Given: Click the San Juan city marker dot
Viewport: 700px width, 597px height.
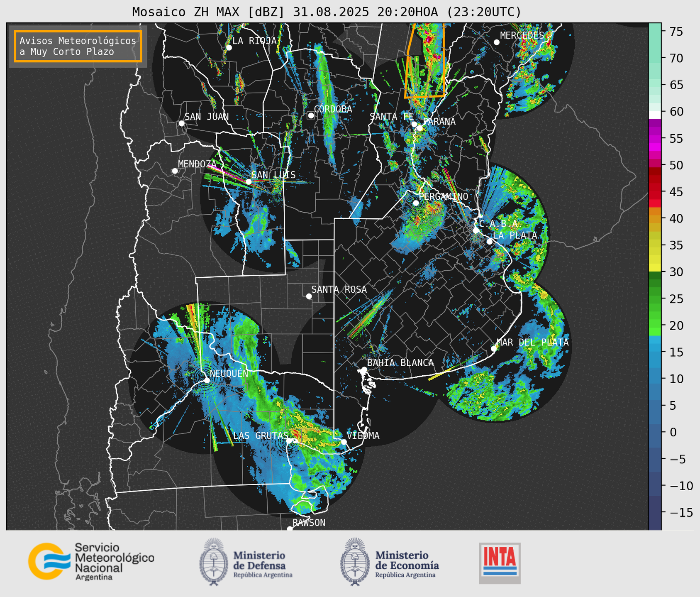Looking at the screenshot, I should 181,123.
